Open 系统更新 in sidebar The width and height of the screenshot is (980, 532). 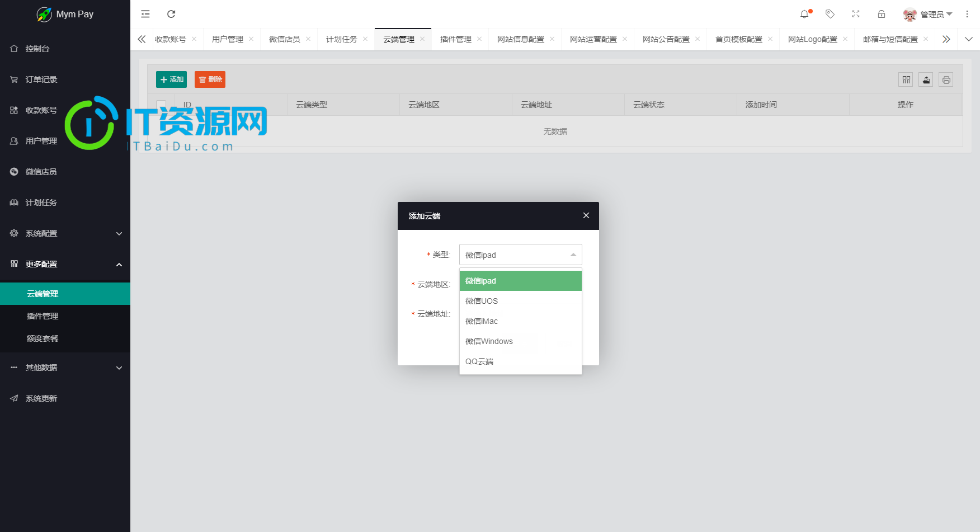(65, 398)
